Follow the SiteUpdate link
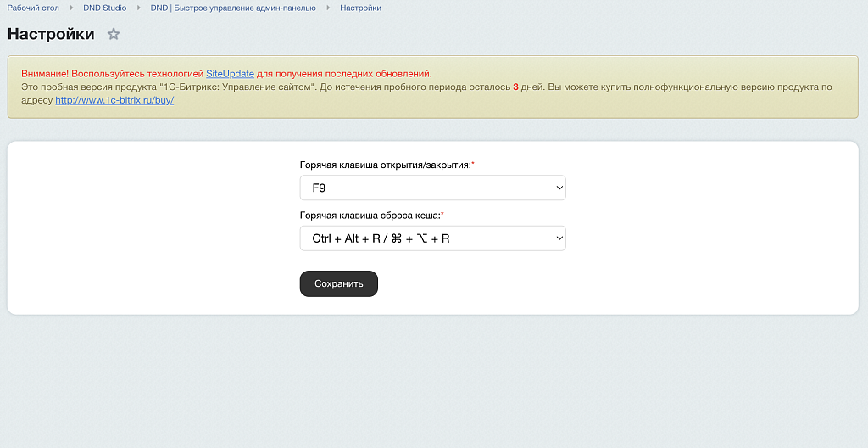This screenshot has width=868, height=448. [230, 74]
